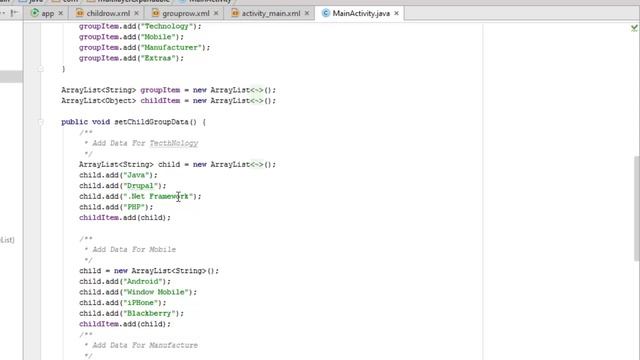Click the line child.add("Window Mobile")
This screenshot has width=640, height=360.
[138, 292]
